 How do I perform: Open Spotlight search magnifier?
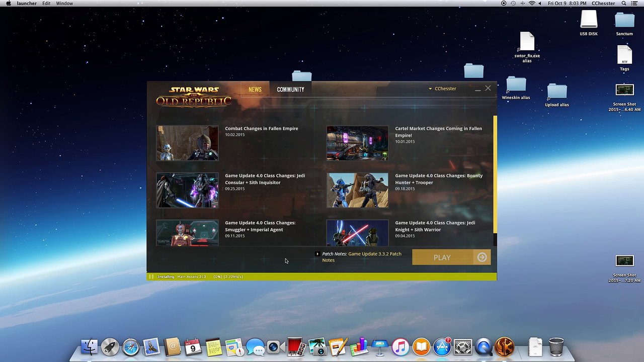624,4
